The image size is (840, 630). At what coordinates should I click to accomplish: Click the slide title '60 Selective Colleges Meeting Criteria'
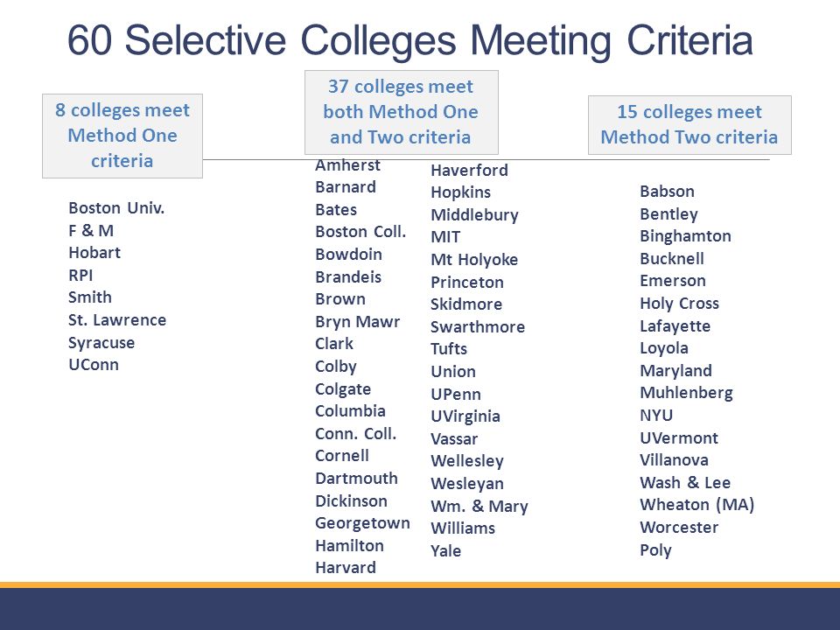pos(409,40)
